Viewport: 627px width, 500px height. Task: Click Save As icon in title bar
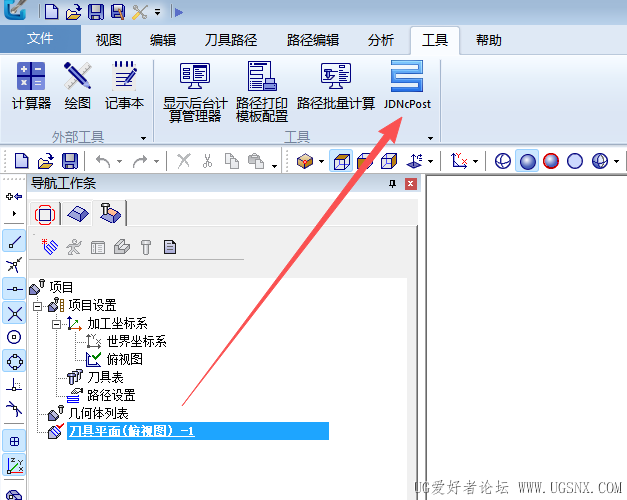click(118, 12)
